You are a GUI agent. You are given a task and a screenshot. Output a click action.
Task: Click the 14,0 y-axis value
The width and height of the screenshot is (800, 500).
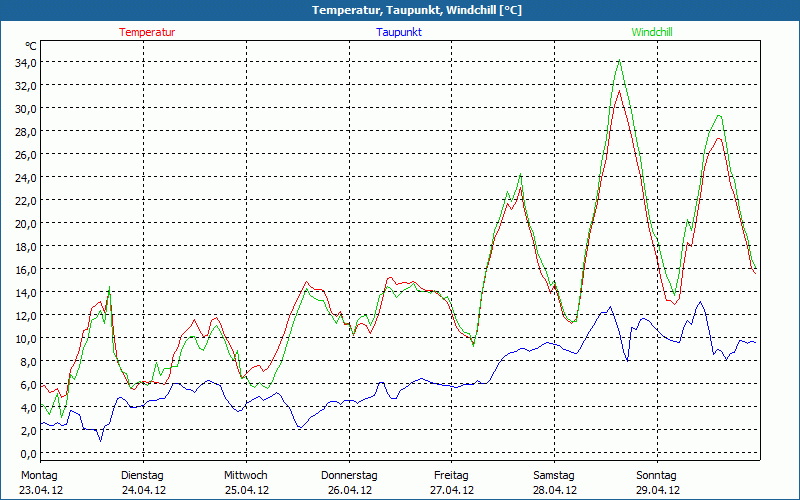[26, 292]
